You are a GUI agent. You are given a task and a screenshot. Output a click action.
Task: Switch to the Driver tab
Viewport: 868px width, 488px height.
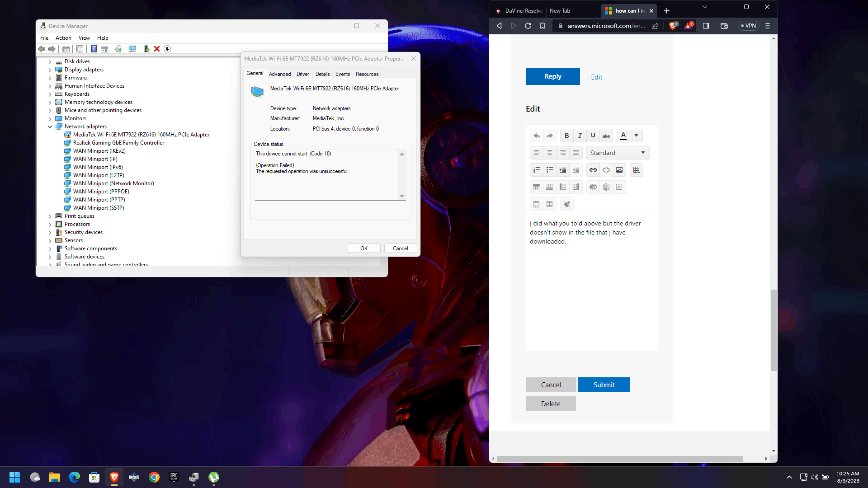(x=302, y=74)
